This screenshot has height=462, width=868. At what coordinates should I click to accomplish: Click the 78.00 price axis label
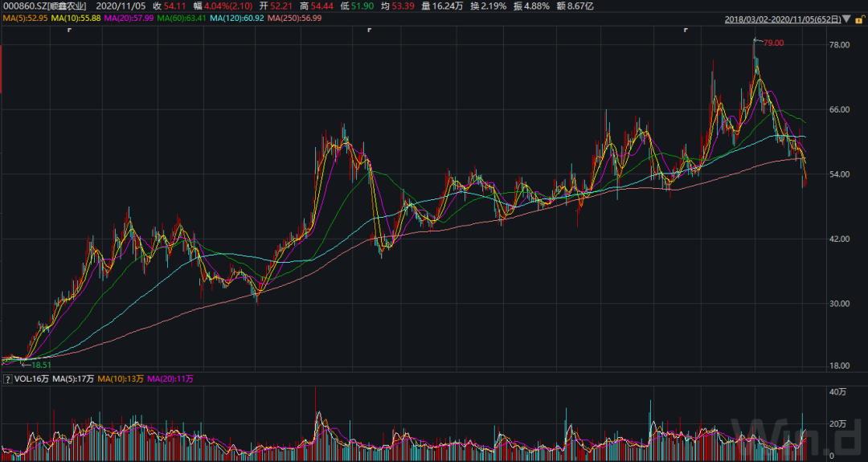[x=839, y=45]
